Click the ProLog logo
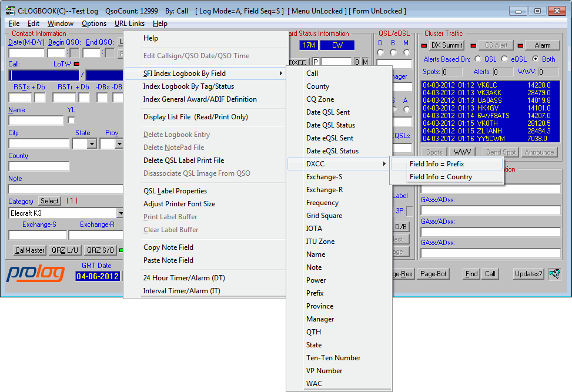 pos(36,274)
